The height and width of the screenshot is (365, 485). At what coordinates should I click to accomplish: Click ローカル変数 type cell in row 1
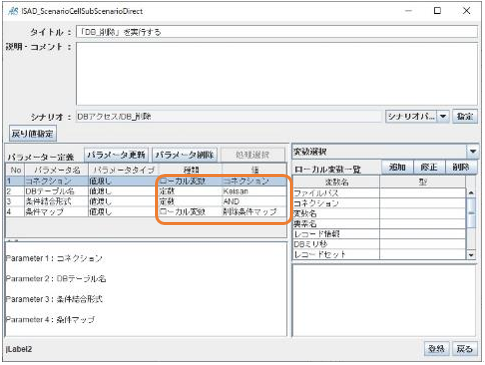click(x=190, y=181)
